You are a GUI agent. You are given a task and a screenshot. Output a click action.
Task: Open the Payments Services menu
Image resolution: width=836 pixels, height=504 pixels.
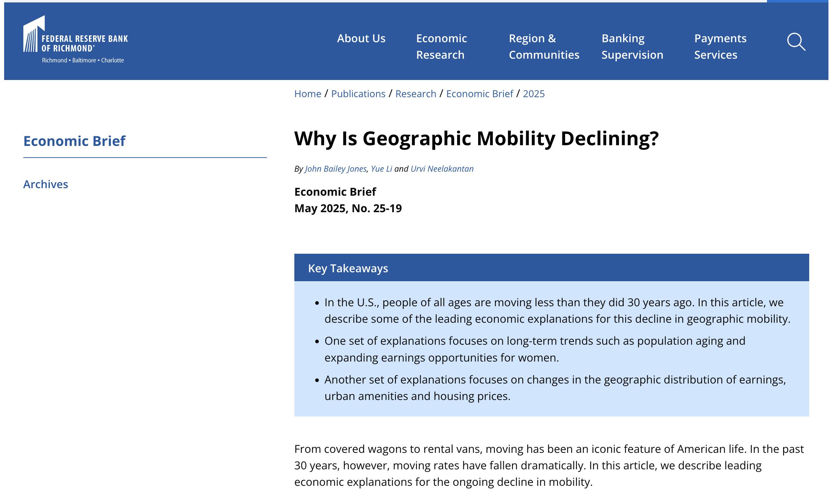coord(720,47)
